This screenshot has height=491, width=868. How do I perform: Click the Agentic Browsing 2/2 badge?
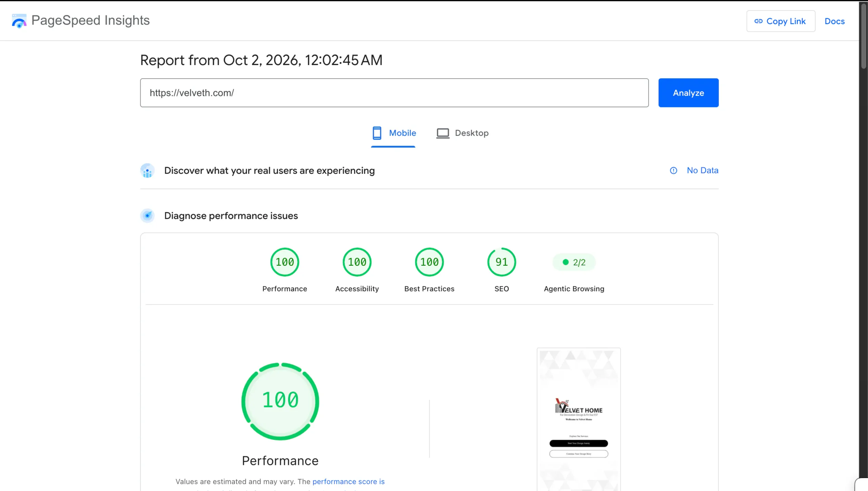[574, 262]
